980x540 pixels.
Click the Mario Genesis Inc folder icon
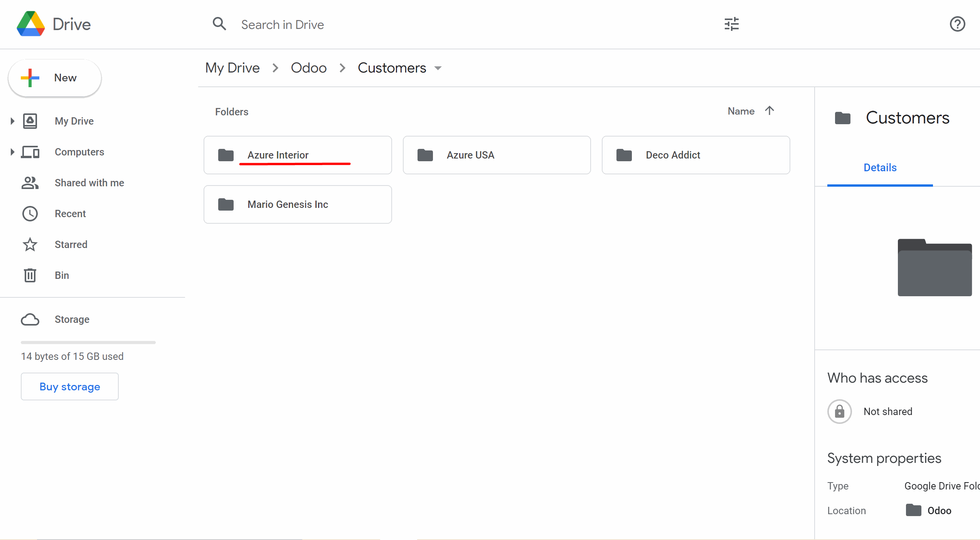click(226, 204)
